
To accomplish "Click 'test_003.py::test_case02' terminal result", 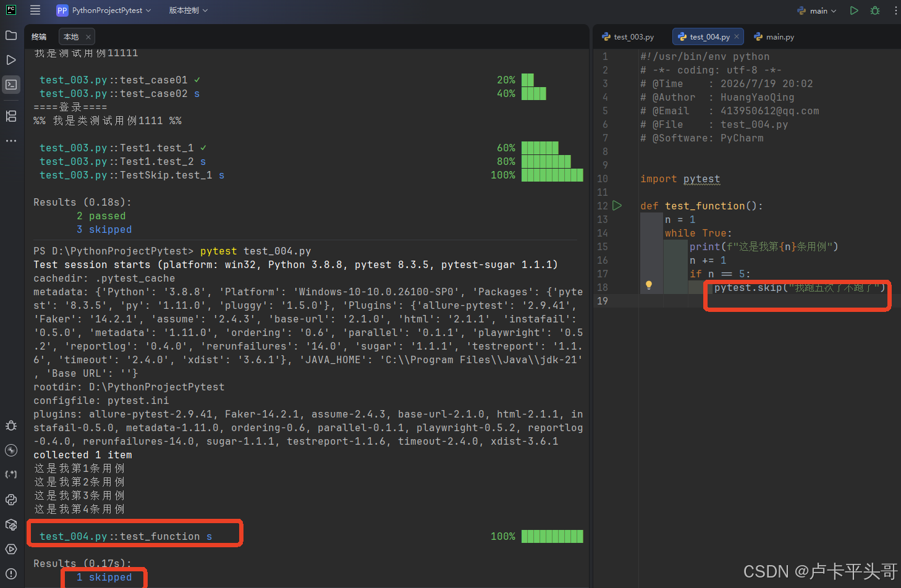I will [x=120, y=94].
